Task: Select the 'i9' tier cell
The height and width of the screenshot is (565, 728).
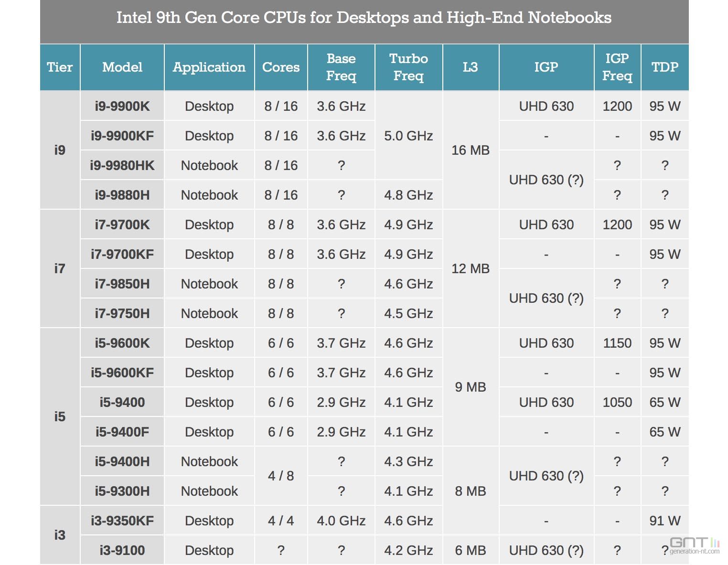Action: point(60,150)
